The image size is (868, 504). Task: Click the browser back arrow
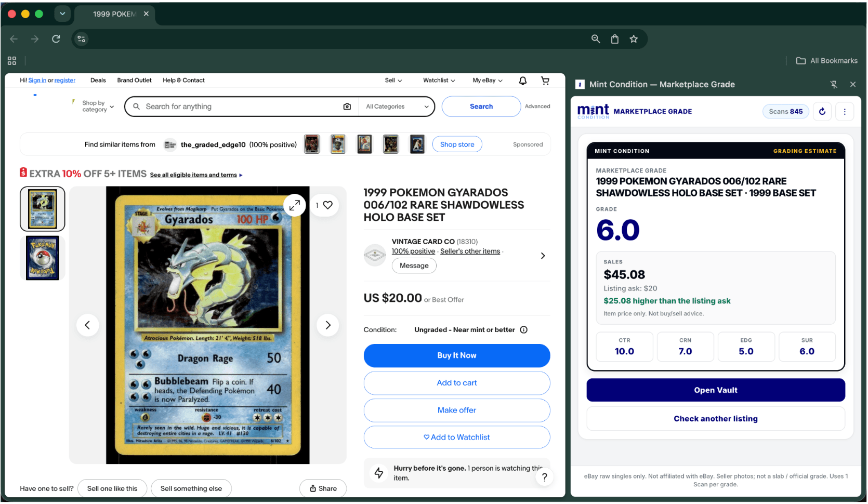pyautogui.click(x=14, y=39)
